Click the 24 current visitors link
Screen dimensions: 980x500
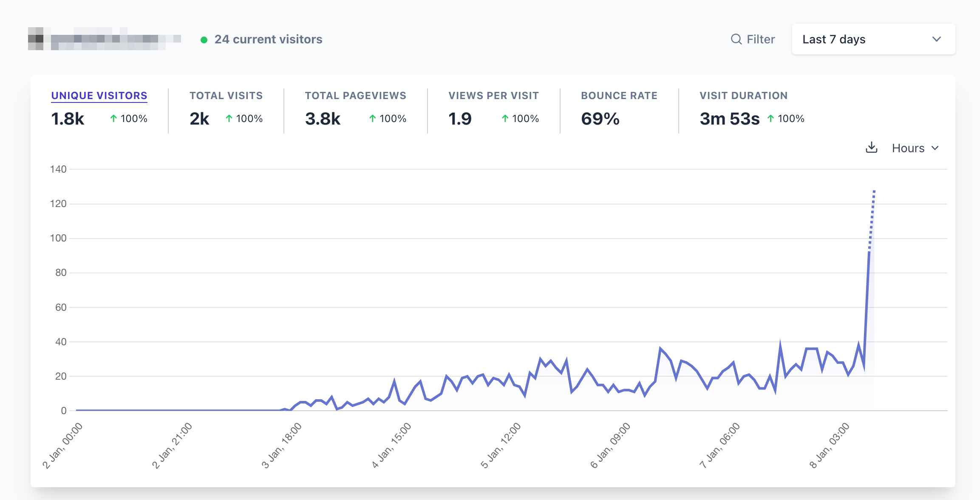[268, 39]
